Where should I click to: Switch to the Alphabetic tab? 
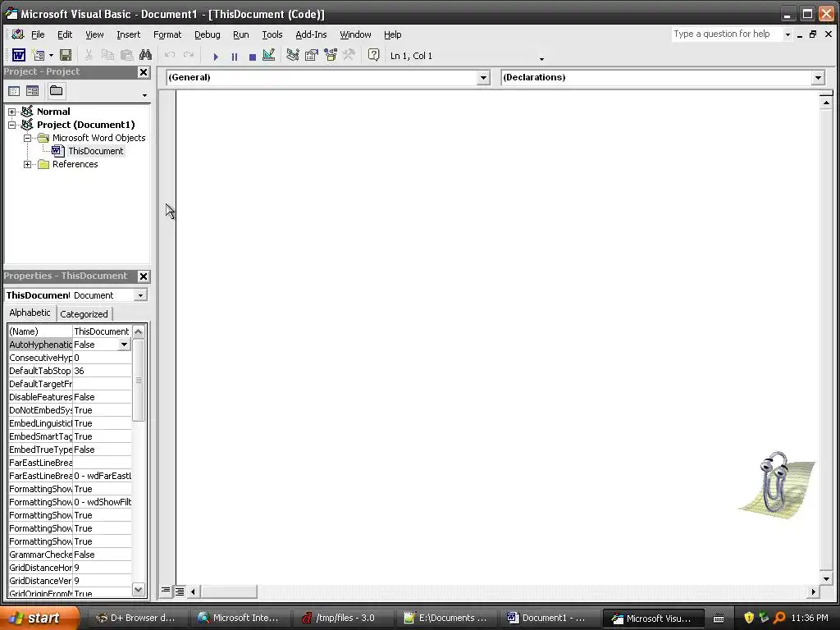30,313
